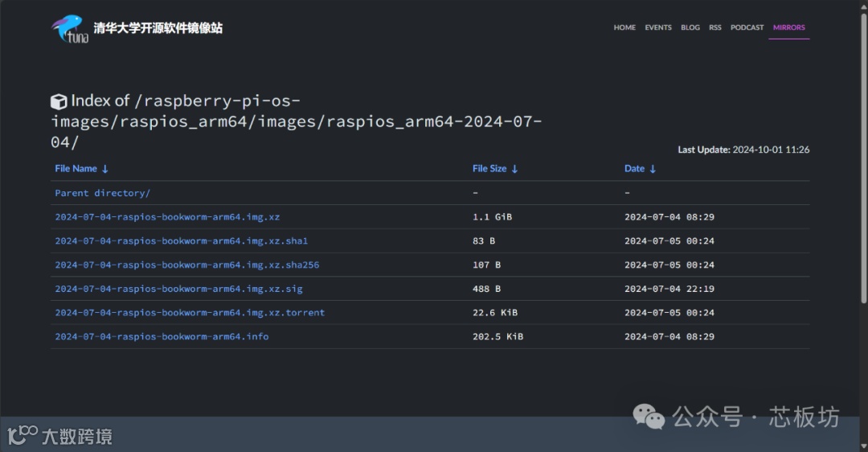This screenshot has width=868, height=452.
Task: Select the 83 B file size cell
Action: [x=484, y=240]
